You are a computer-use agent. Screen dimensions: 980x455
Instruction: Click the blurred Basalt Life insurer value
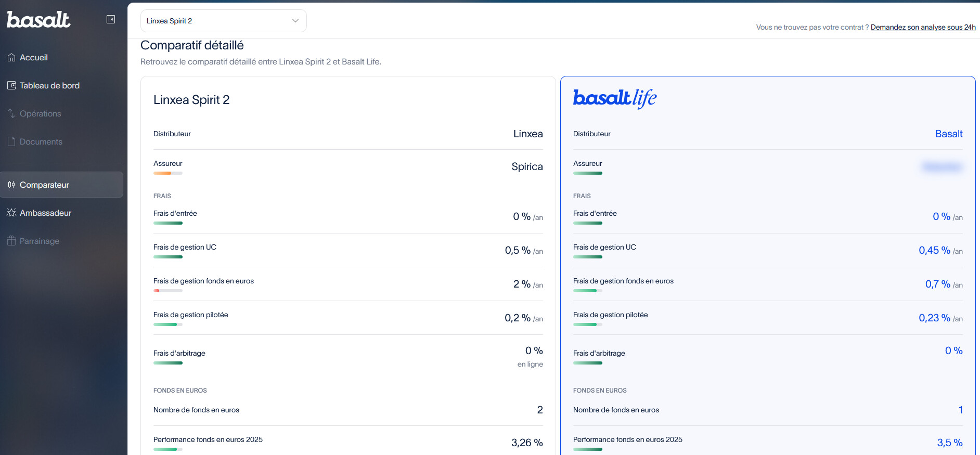click(x=942, y=166)
